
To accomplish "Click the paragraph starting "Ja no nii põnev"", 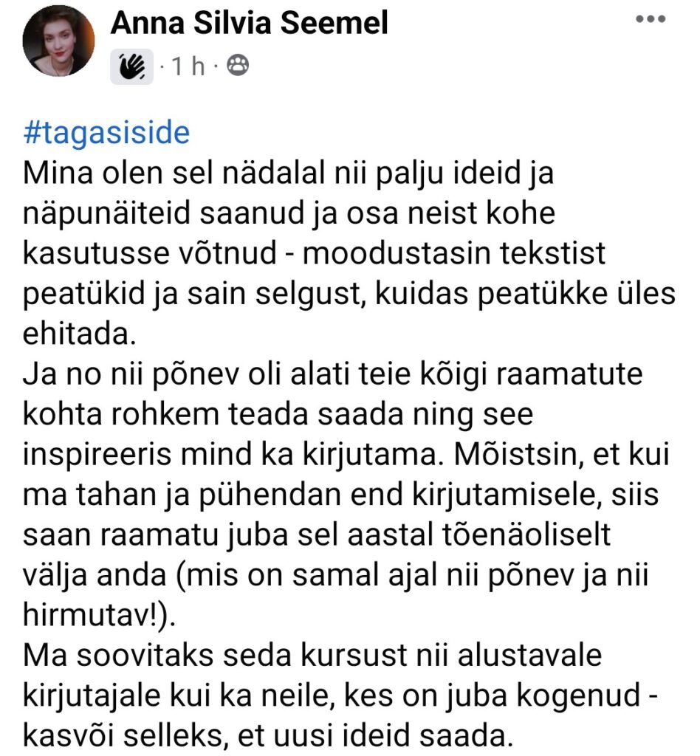I will [x=346, y=494].
